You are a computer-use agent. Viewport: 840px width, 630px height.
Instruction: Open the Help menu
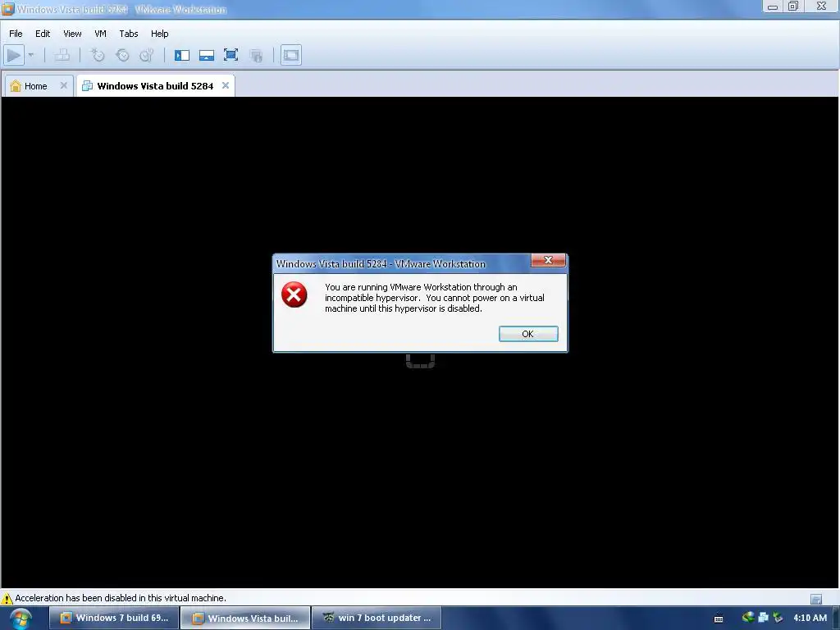pyautogui.click(x=159, y=33)
